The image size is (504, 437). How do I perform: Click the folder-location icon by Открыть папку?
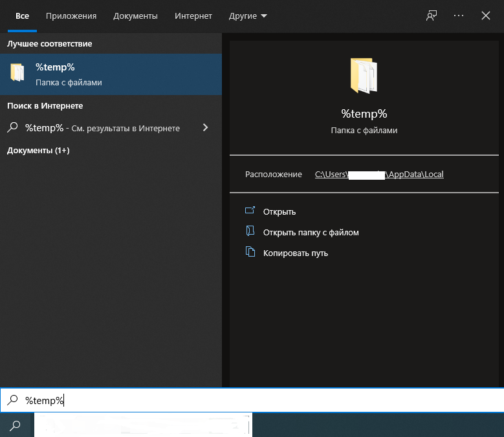250,231
